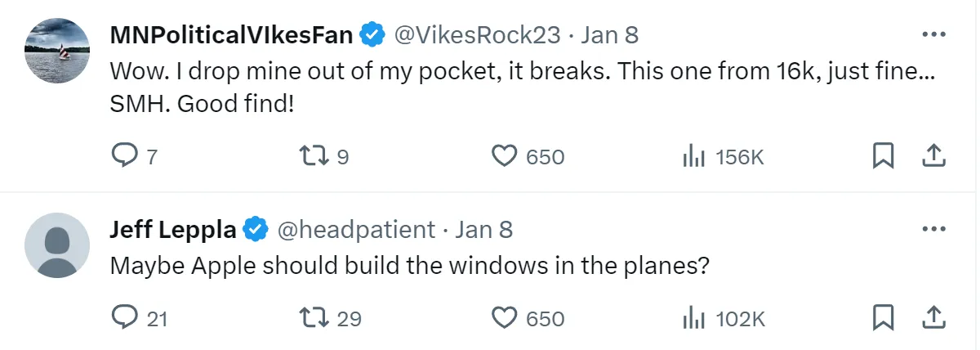View analytics showing 102K views
Image resolution: width=980 pixels, height=350 pixels.
[693, 317]
